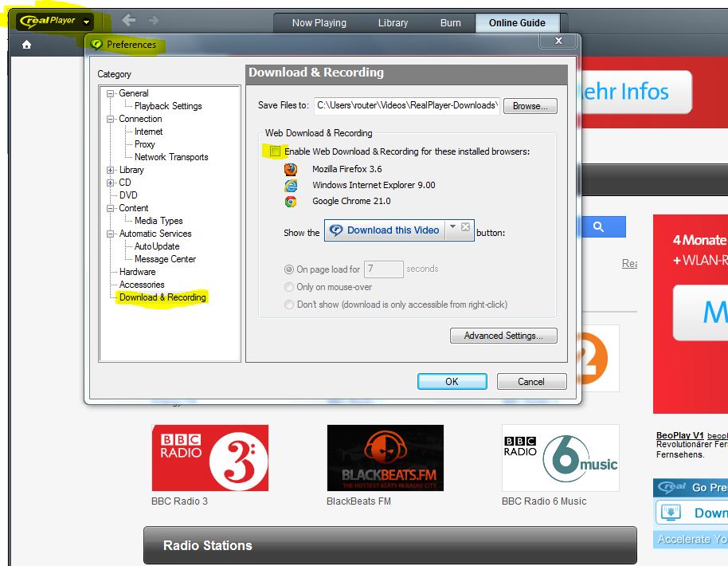Screen dimensions: 728x566
Task: Click Windows Internet Explorer 9.00 text
Action: [374, 185]
